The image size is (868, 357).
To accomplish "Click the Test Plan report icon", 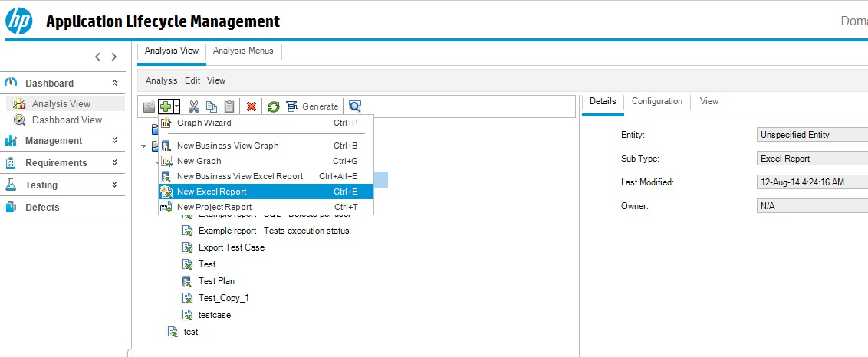I will click(x=188, y=281).
